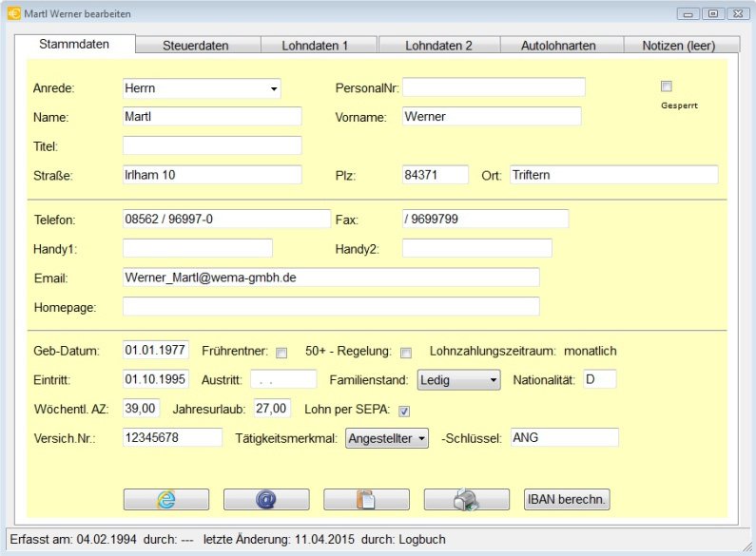Select the Stammdaten tab

(74, 44)
